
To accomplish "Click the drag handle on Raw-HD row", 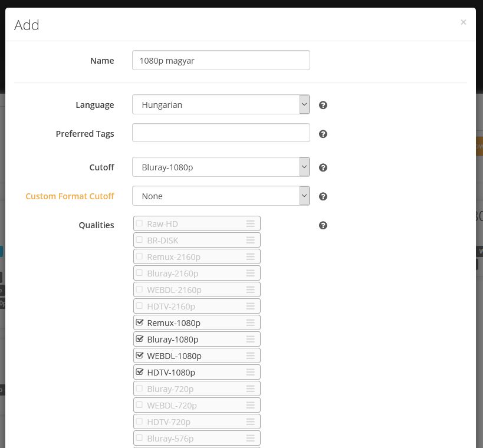I will coord(251,224).
